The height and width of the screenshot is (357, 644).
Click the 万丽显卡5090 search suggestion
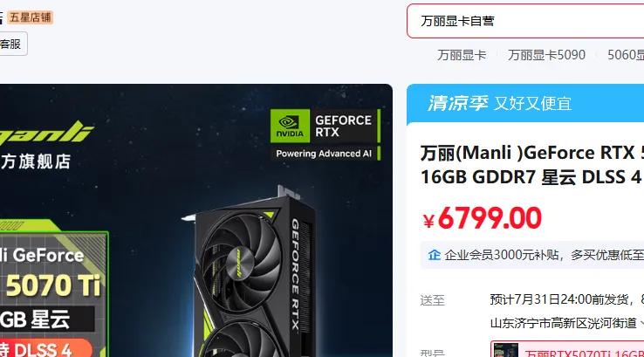pyautogui.click(x=546, y=55)
